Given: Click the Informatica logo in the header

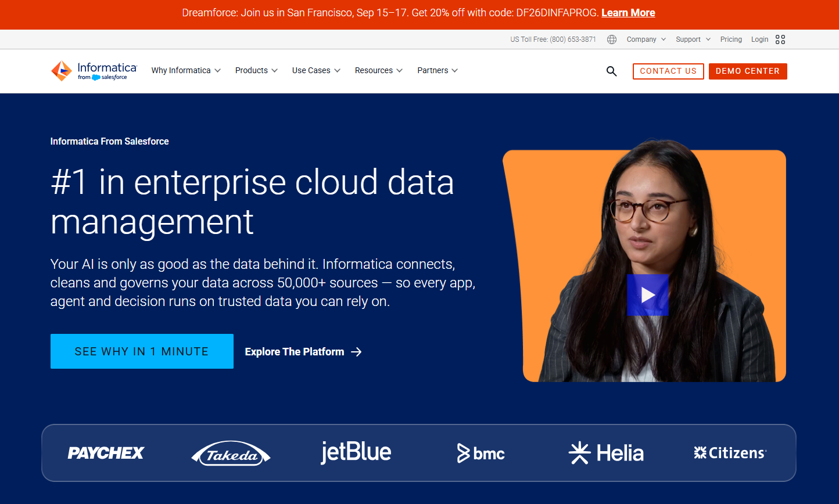Looking at the screenshot, I should tap(94, 71).
